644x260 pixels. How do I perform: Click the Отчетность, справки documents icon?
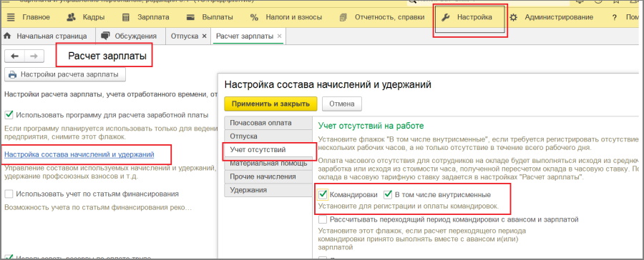point(343,17)
